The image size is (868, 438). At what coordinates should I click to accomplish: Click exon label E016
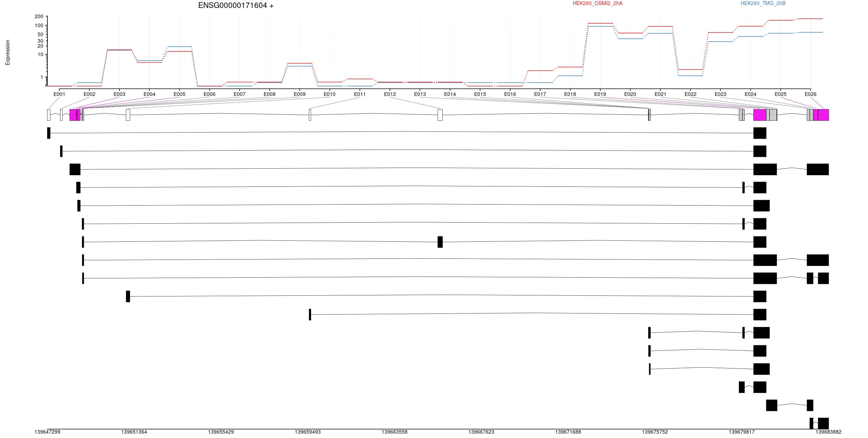[510, 94]
